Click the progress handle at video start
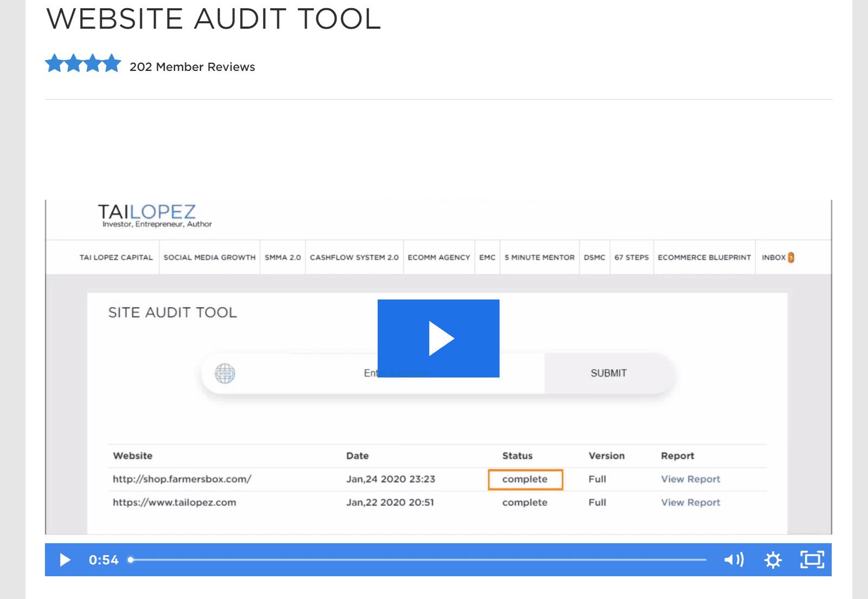 131,559
